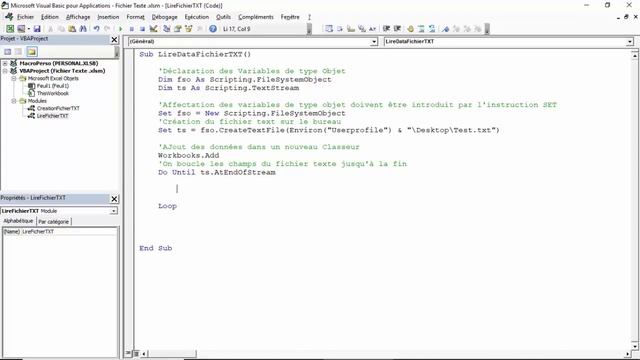Viewport: 640px width, 360px height.
Task: Click the (Name) property value field
Action: pyautogui.click(x=69, y=231)
